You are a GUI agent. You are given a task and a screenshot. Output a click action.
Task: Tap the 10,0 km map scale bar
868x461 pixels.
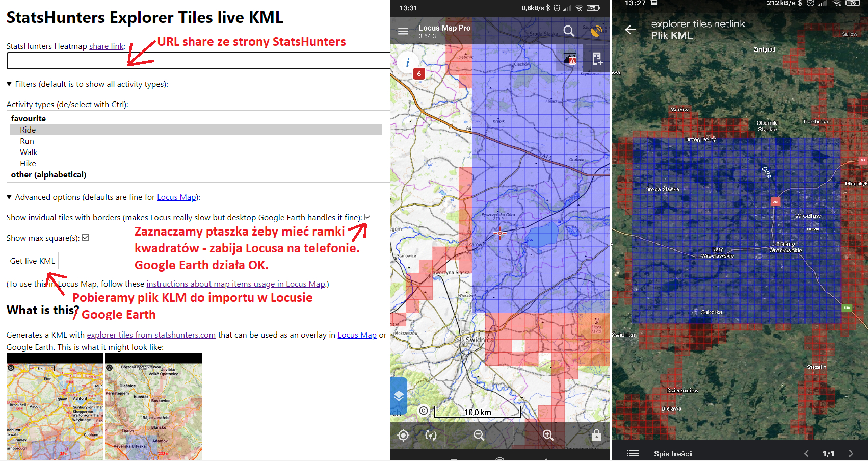coord(478,412)
